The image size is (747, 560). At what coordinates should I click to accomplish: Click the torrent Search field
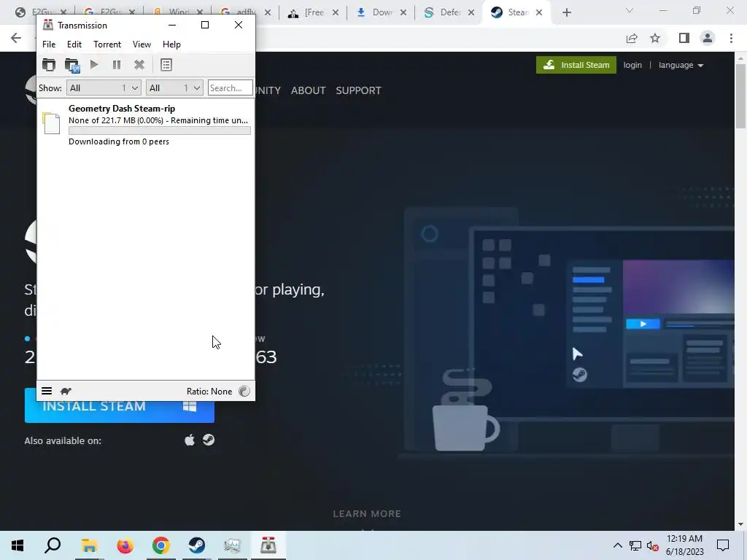point(230,88)
